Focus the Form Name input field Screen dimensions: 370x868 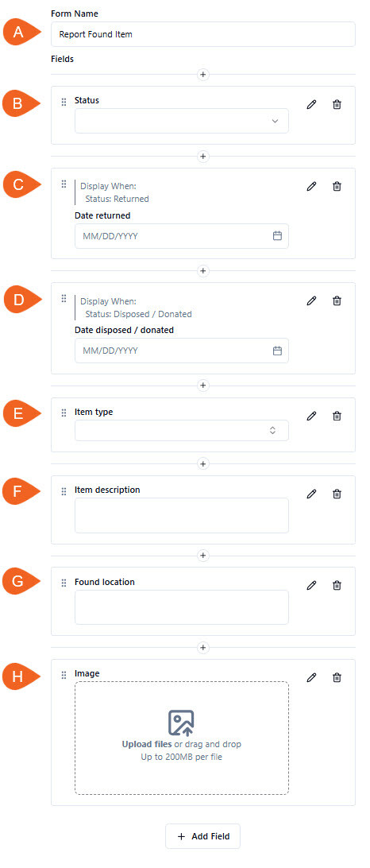point(203,34)
